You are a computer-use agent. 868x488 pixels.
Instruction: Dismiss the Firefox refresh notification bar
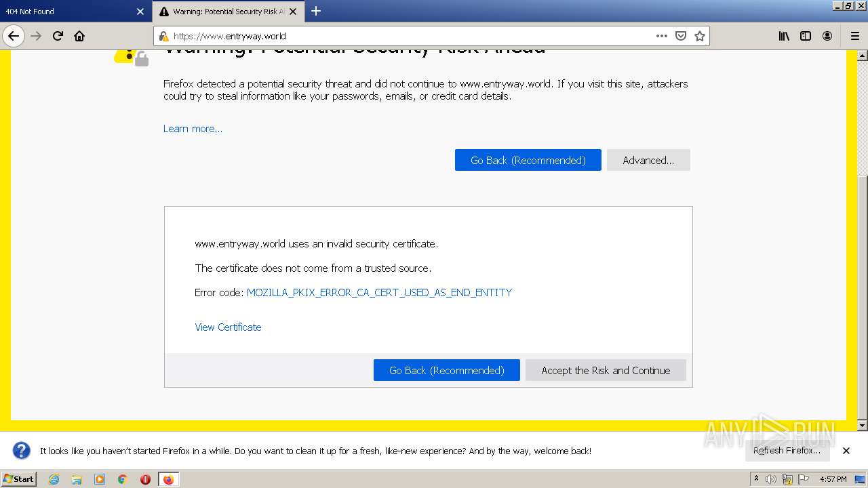pyautogui.click(x=846, y=451)
